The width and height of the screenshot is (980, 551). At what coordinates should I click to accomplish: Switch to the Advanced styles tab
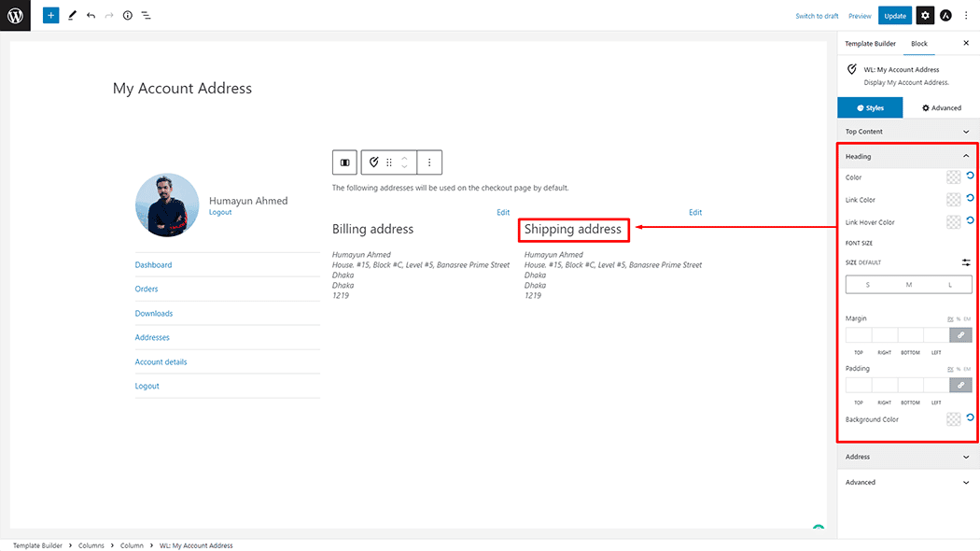tap(942, 107)
